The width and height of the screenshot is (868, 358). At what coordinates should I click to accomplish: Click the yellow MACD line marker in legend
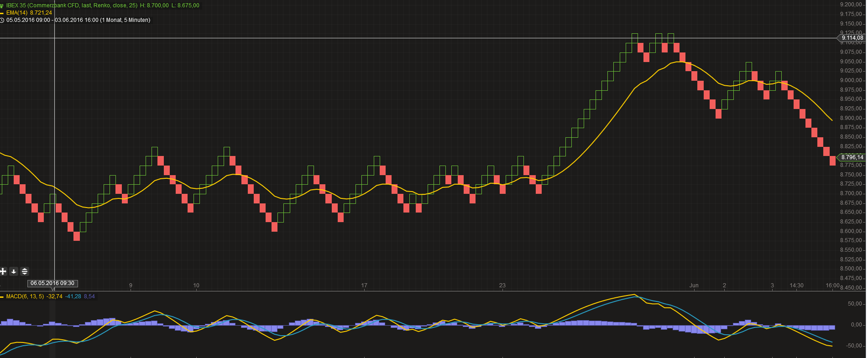[2, 297]
